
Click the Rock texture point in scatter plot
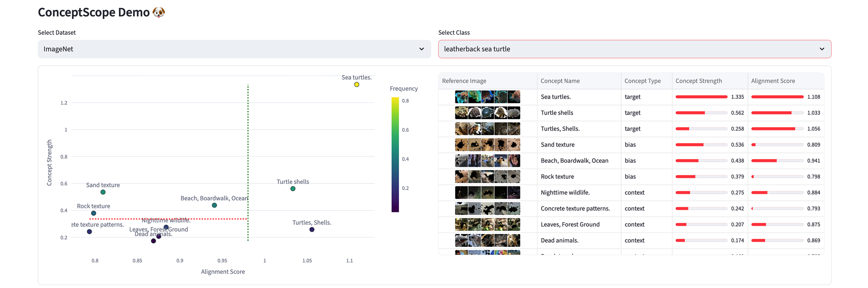[94, 213]
